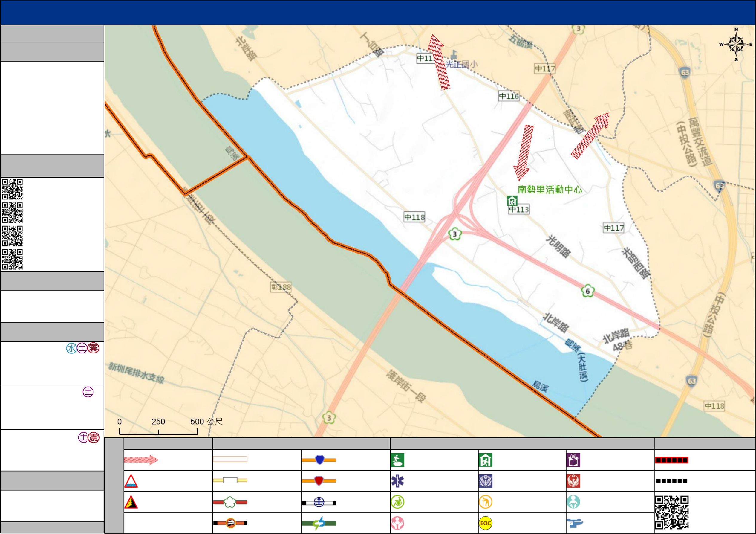Select the flower-shaped provincial highway legend symbol

pyautogui.click(x=230, y=502)
